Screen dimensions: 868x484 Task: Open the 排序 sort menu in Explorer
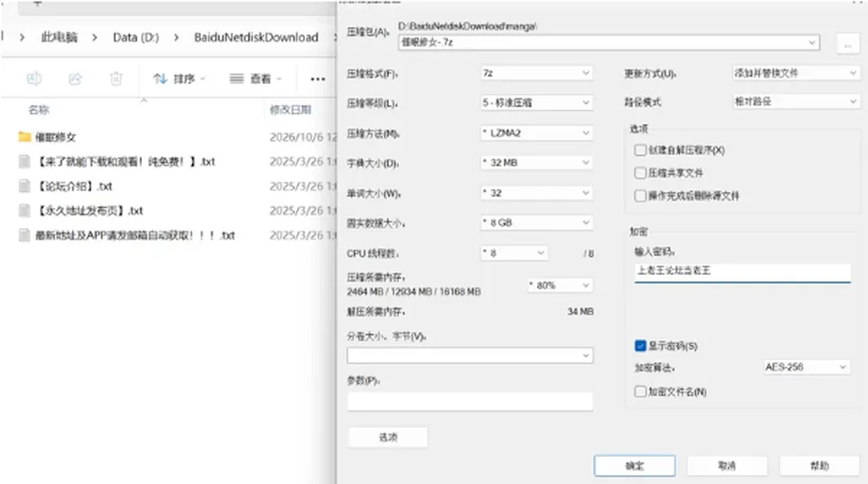(x=179, y=79)
